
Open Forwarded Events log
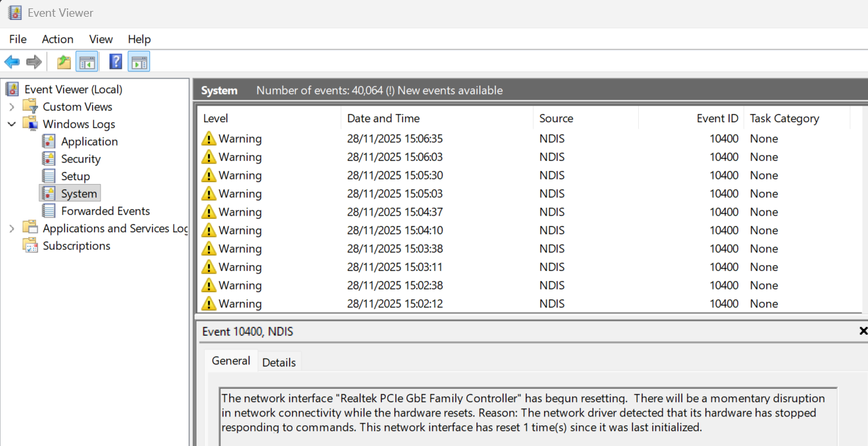pyautogui.click(x=105, y=211)
